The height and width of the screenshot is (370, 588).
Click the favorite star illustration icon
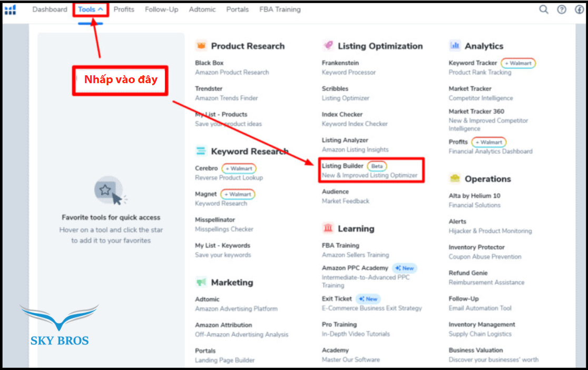click(x=110, y=191)
